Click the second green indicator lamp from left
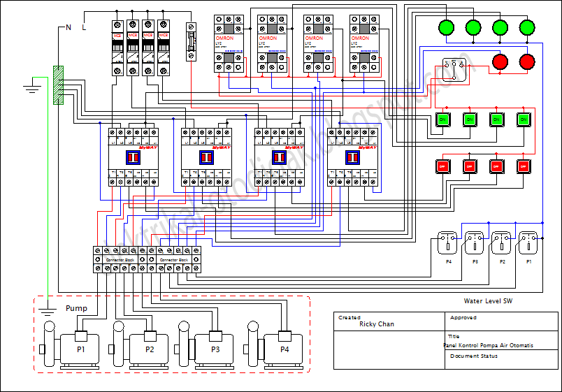Viewport: 562px width, 392px height. tap(473, 27)
